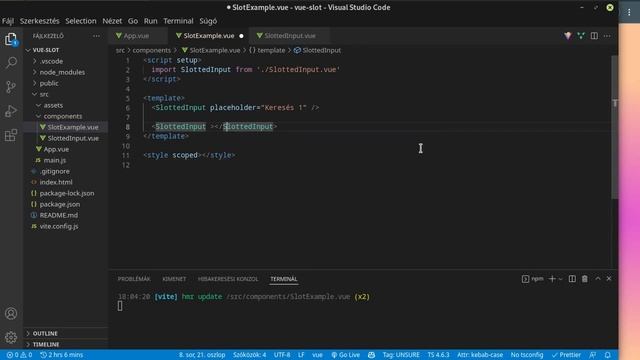Open Source Control view
The height and width of the screenshot is (360, 640).
coord(11,87)
